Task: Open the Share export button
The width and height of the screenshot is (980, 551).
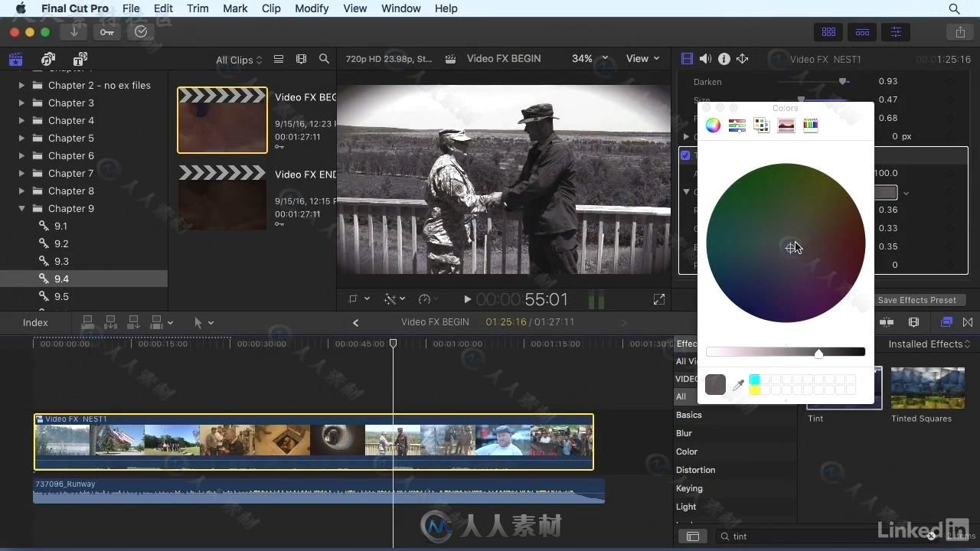Action: pyautogui.click(x=960, y=32)
